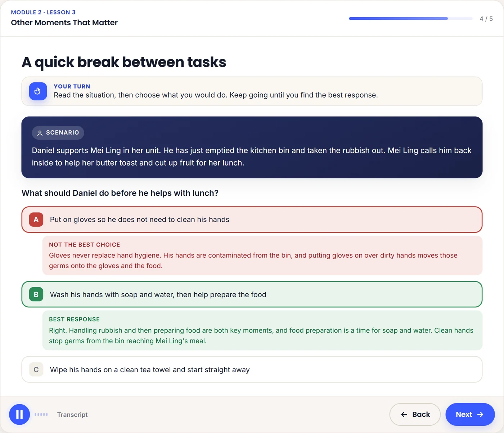Choose option A about putting on gloves
The width and height of the screenshot is (504, 433).
252,220
